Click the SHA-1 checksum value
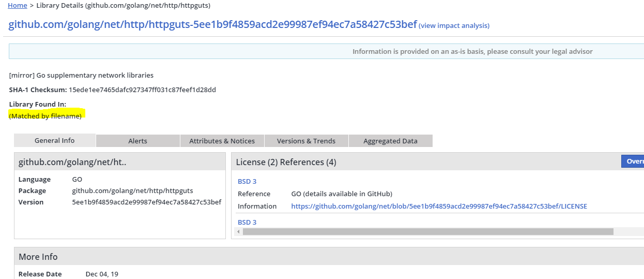This screenshot has height=279, width=644. pyautogui.click(x=142, y=90)
